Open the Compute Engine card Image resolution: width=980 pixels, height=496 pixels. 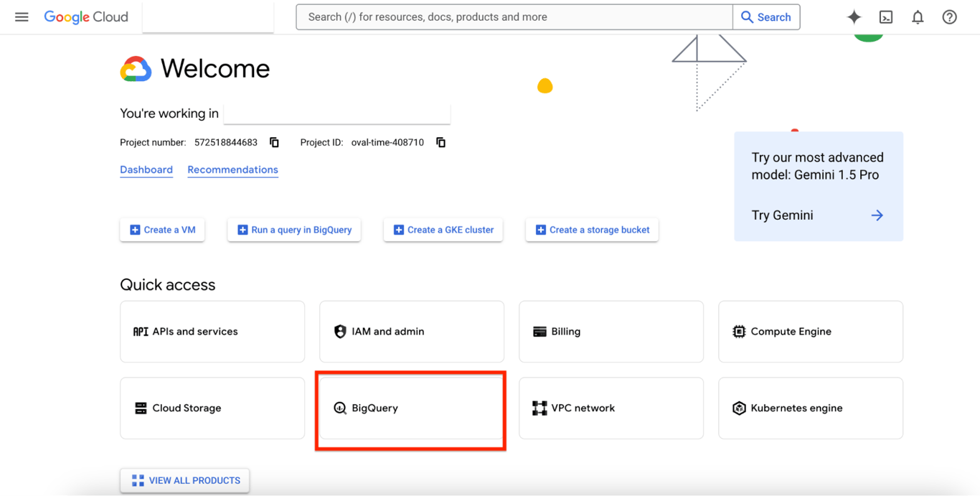coord(811,332)
